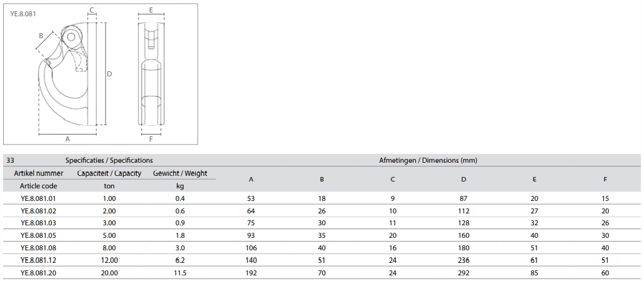
Task: Select article code YE.8.081.20
Action: pyautogui.click(x=39, y=272)
